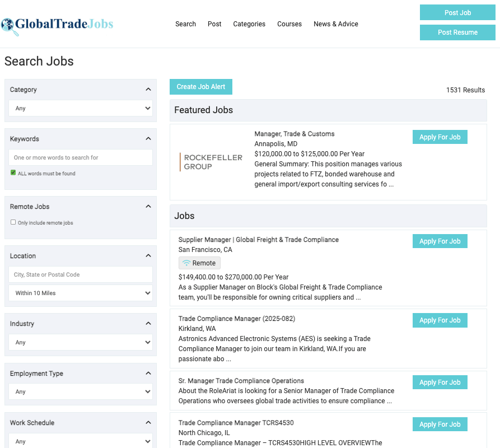The height and width of the screenshot is (448, 500).
Task: Open the Search menu item
Action: click(185, 24)
